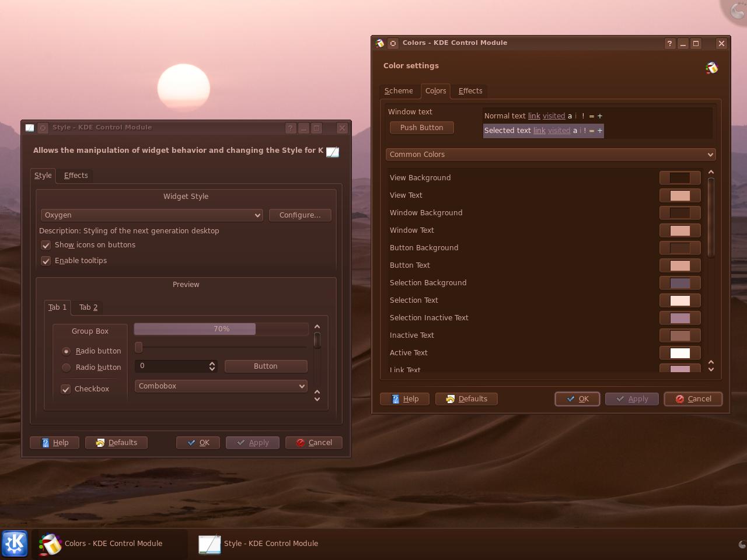Click the View Background color swatch
Viewport: 747px width, 560px height.
tap(680, 178)
